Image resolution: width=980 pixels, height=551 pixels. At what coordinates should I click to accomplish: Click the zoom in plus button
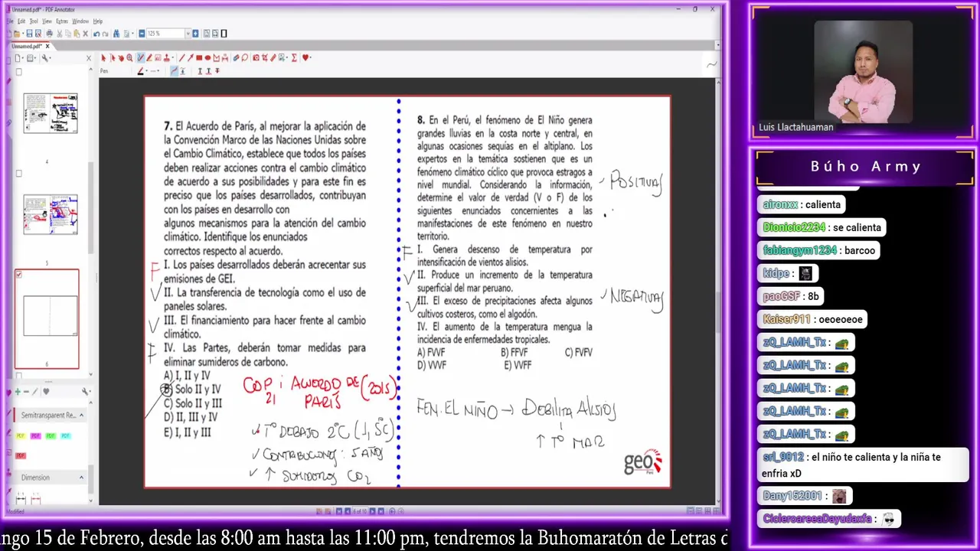pos(195,34)
